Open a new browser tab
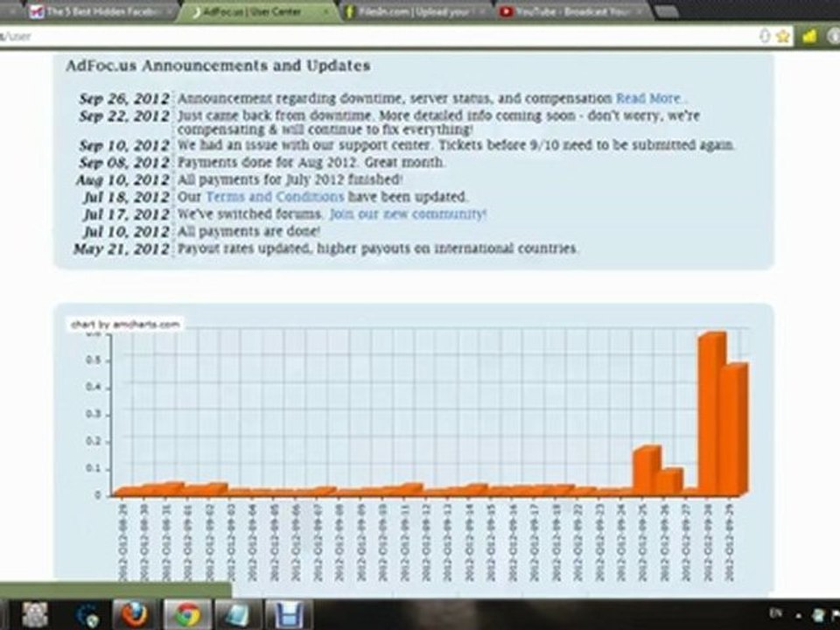The image size is (840, 630). [x=667, y=11]
